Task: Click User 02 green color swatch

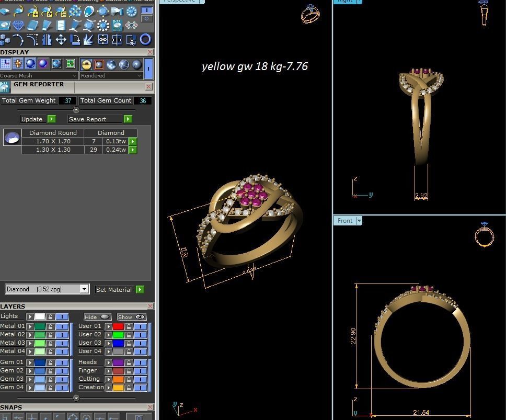Action: click(x=118, y=335)
